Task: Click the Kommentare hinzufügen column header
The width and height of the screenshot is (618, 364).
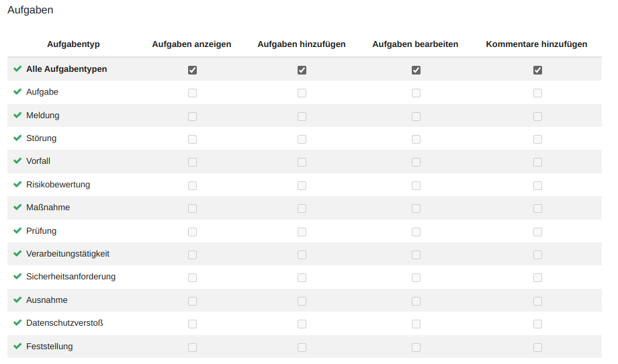Action: click(536, 44)
